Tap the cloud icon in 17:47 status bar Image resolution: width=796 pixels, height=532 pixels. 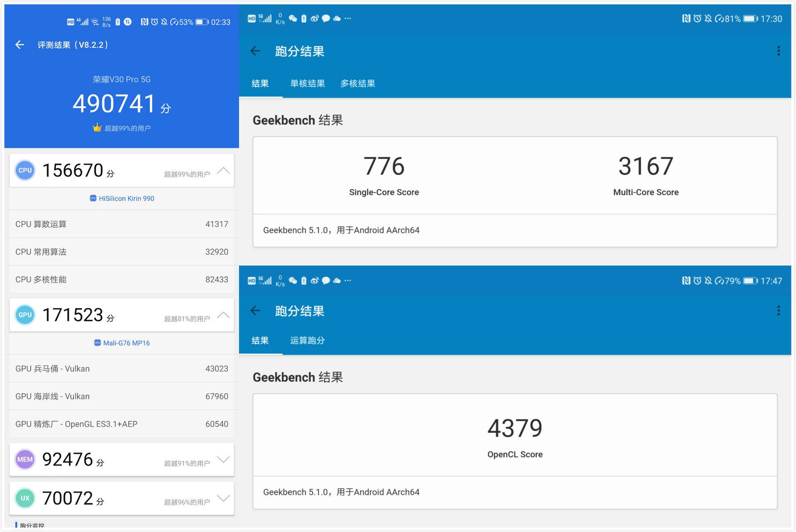tap(337, 281)
